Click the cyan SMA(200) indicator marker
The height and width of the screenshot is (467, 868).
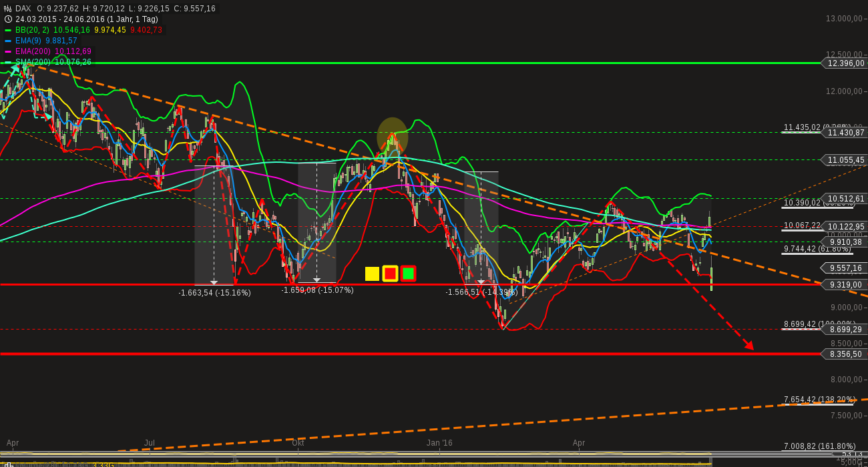tap(7, 62)
